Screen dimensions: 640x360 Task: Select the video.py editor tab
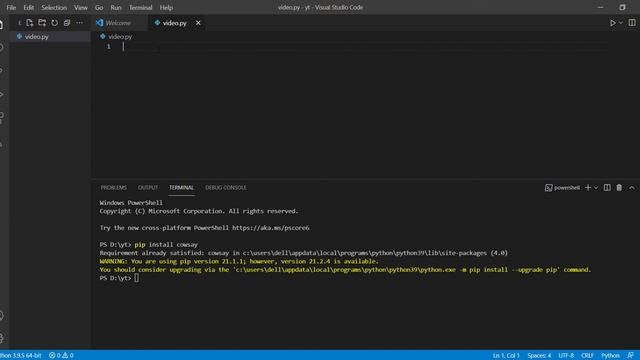pyautogui.click(x=174, y=23)
